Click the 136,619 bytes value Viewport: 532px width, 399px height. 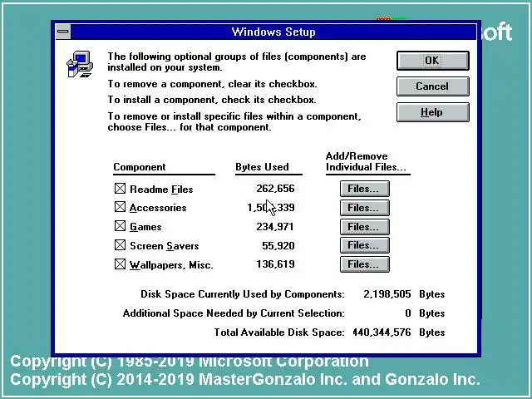coord(275,264)
